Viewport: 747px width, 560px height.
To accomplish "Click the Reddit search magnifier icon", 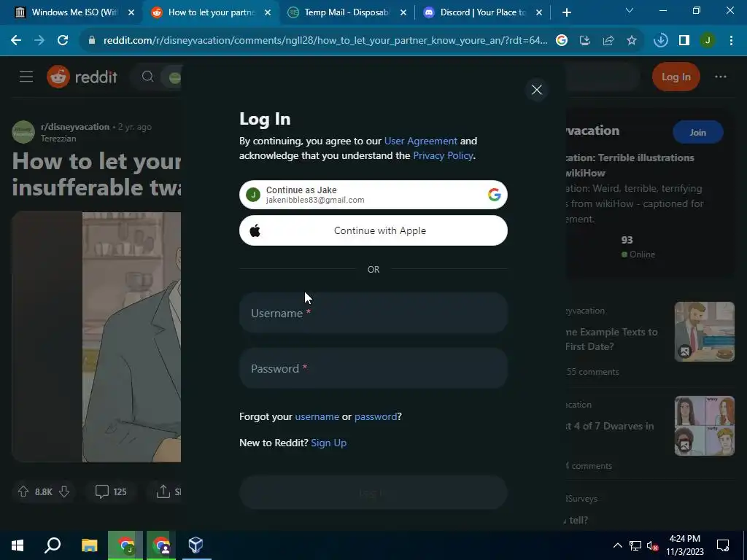I will [x=147, y=77].
